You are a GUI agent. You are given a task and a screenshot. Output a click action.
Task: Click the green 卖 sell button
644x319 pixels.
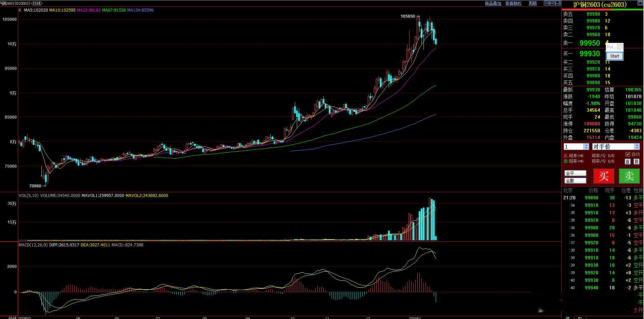[629, 176]
